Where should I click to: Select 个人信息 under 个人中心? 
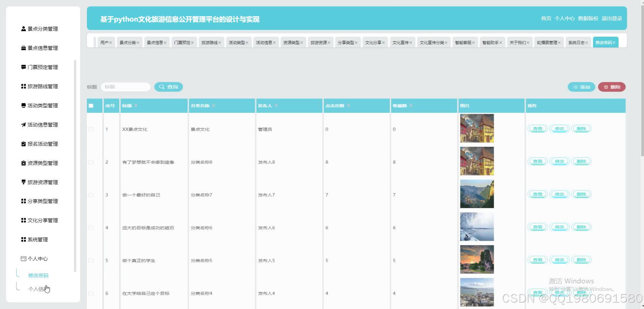click(38, 289)
